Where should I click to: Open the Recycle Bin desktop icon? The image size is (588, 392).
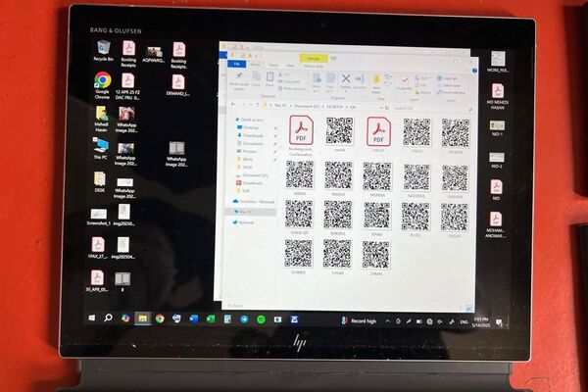[x=102, y=49]
